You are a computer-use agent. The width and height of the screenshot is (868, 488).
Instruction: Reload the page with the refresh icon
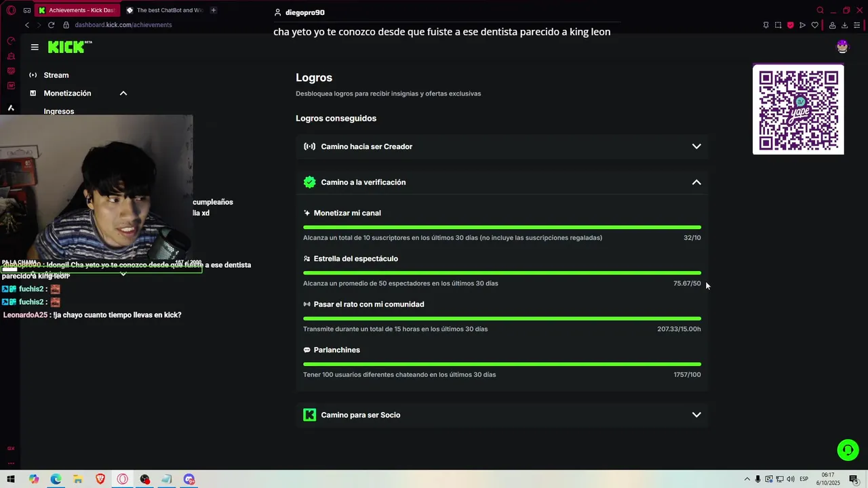click(x=51, y=25)
